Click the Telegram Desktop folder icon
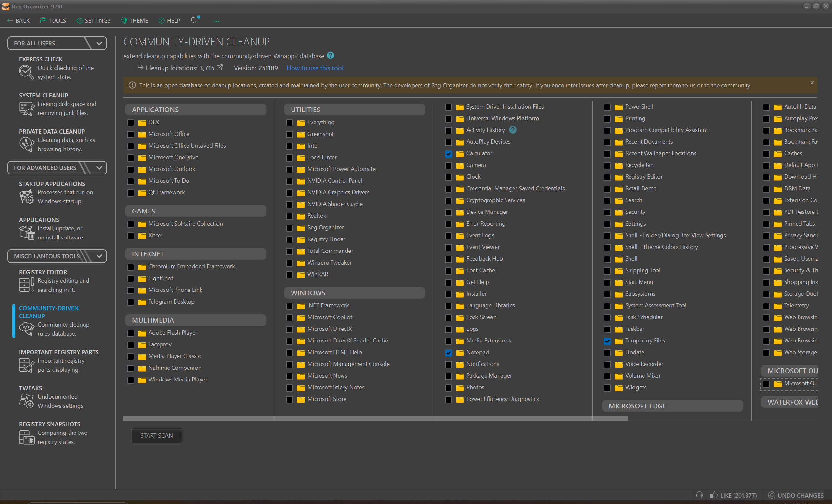The image size is (832, 504). click(x=142, y=302)
